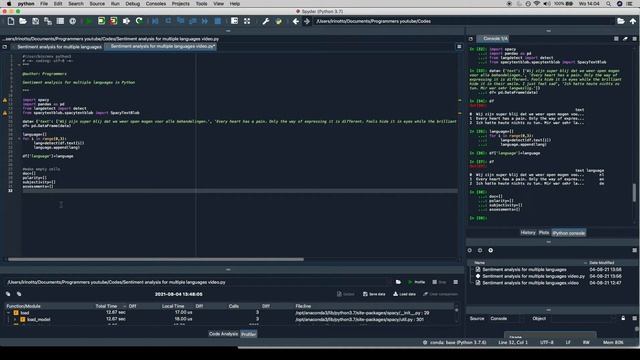The width and height of the screenshot is (640, 360).
Task: Run selection or current line icon
Action: pos(126,21)
